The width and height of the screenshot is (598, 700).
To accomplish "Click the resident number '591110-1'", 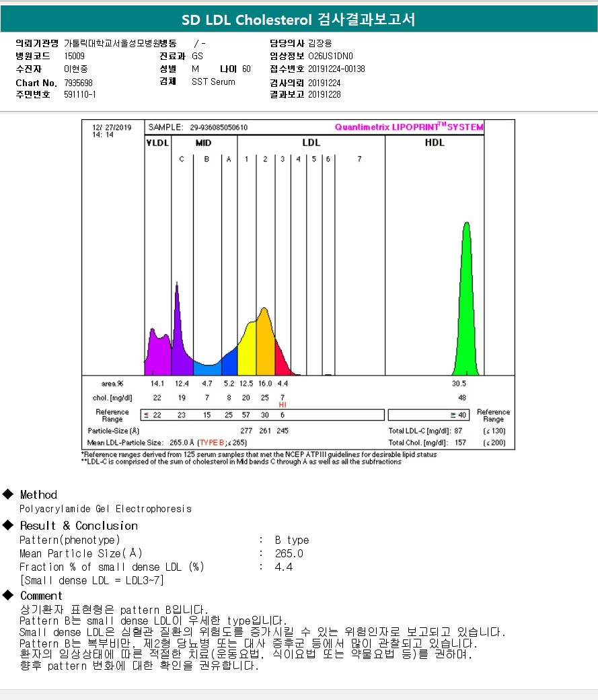I will pyautogui.click(x=80, y=94).
